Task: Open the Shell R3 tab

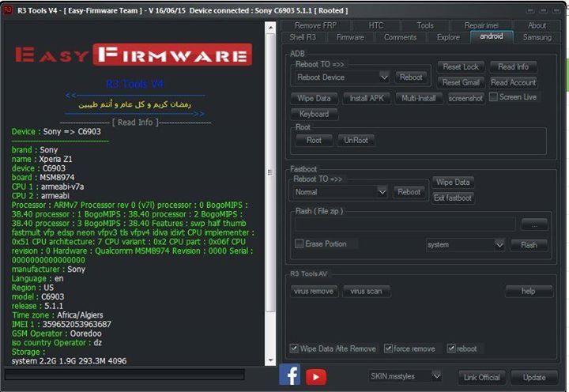Action: click(303, 37)
